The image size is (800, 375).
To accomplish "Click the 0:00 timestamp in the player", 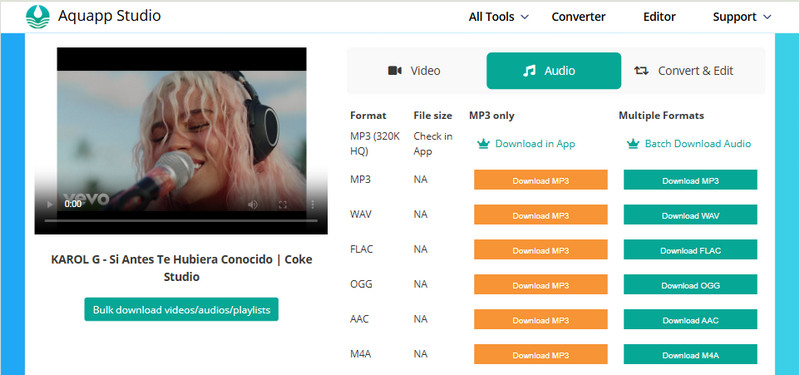I will 73,204.
